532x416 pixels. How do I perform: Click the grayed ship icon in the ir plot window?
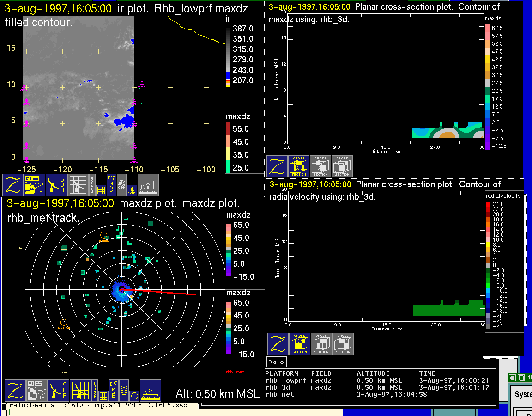pyautogui.click(x=148, y=185)
